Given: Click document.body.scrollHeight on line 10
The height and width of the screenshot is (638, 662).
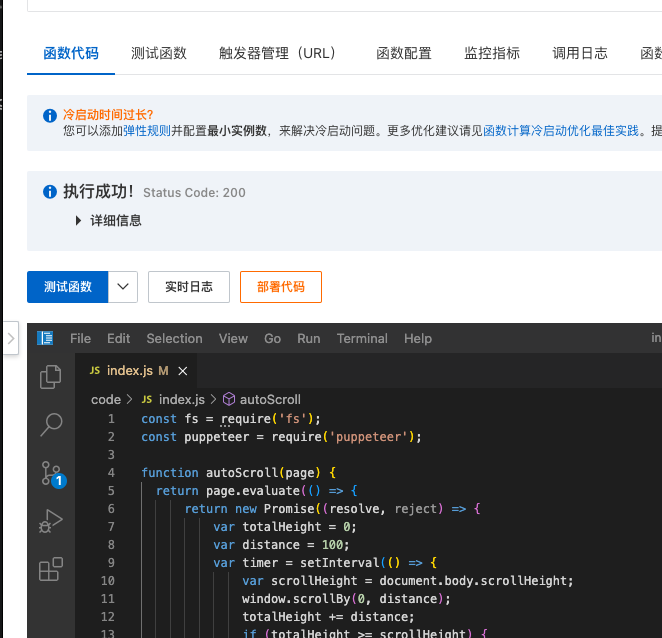Looking at the screenshot, I should pos(473,581).
